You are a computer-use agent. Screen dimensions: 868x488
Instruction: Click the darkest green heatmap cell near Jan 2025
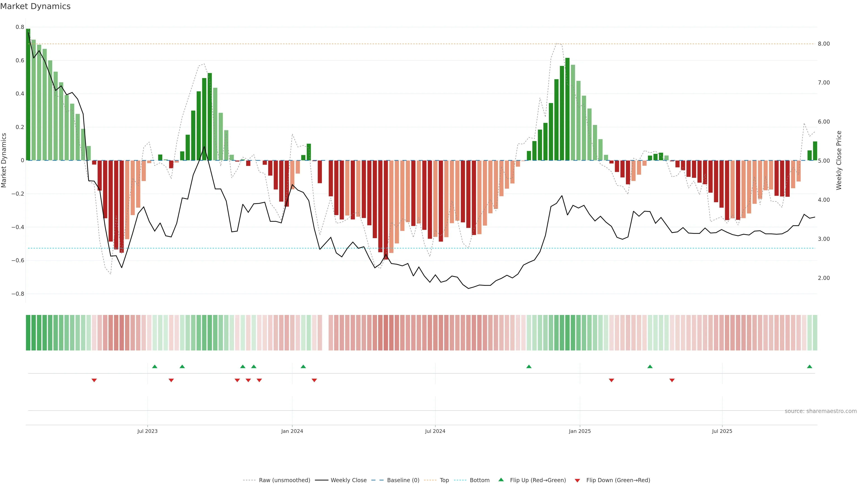[x=567, y=333]
